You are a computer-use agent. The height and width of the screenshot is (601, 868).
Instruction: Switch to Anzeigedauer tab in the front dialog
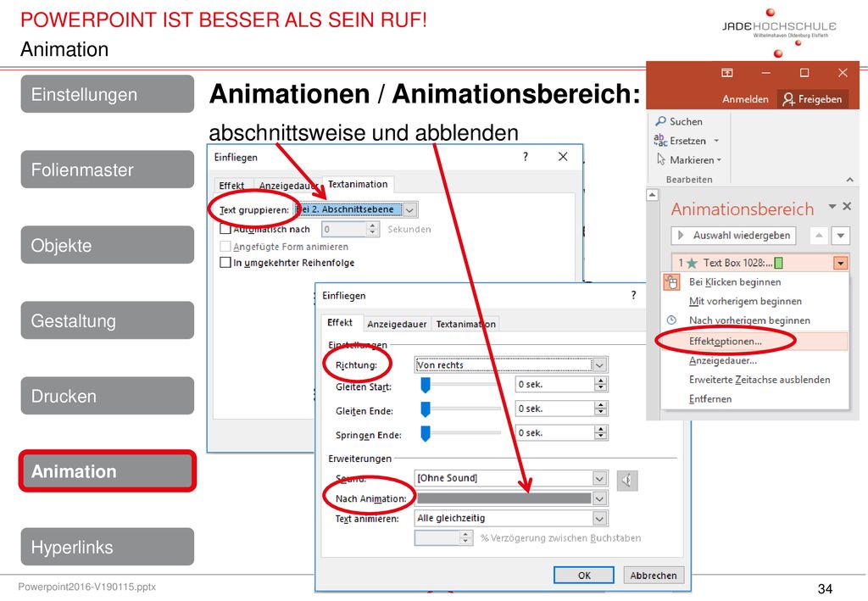397,324
